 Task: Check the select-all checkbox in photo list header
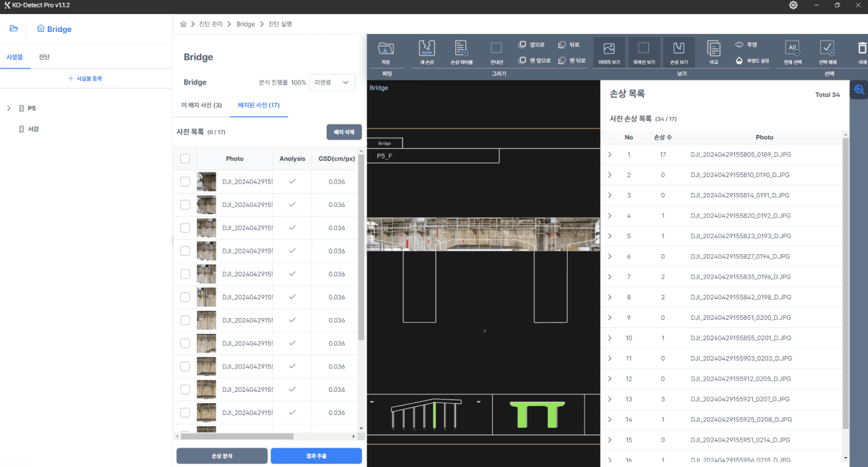click(x=185, y=159)
